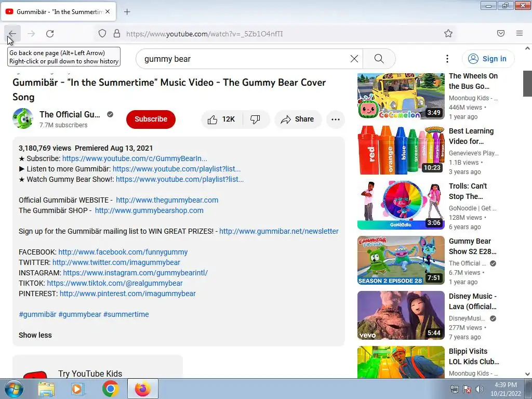Select the Gummibär YouTube tab
The height and width of the screenshot is (399, 532).
(59, 11)
